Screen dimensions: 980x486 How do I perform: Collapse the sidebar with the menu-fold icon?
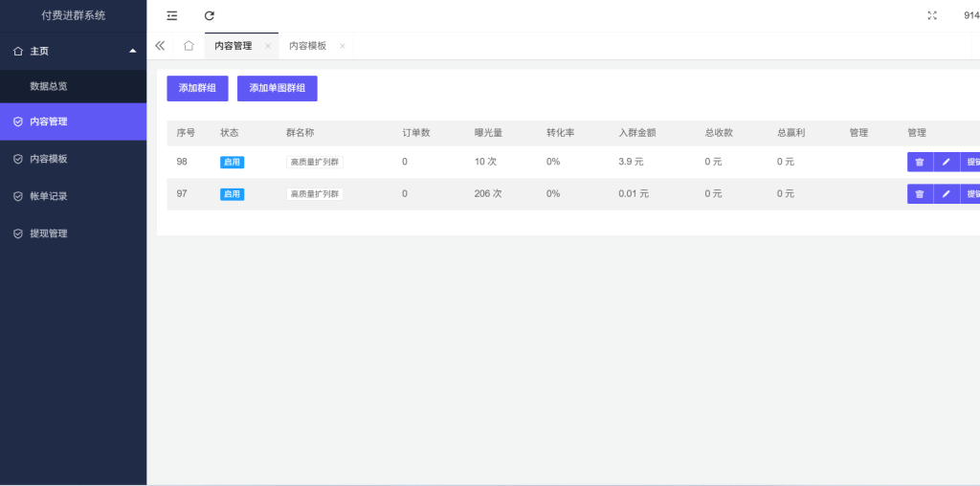click(x=172, y=15)
